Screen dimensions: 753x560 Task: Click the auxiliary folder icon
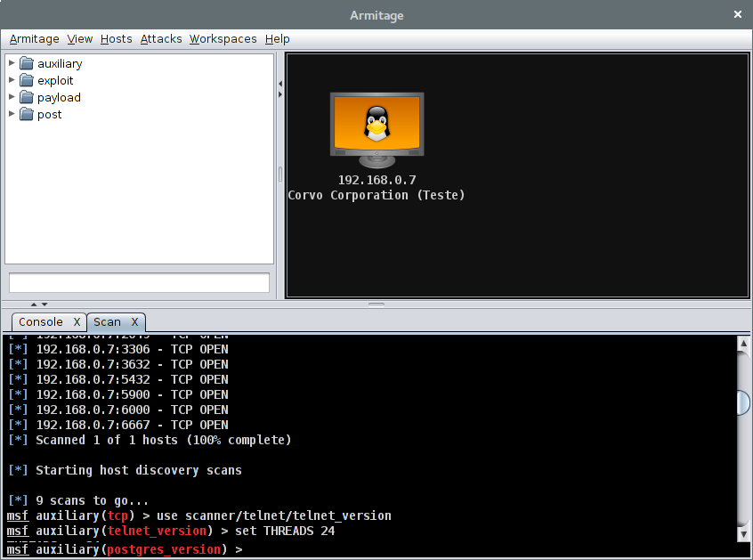27,63
